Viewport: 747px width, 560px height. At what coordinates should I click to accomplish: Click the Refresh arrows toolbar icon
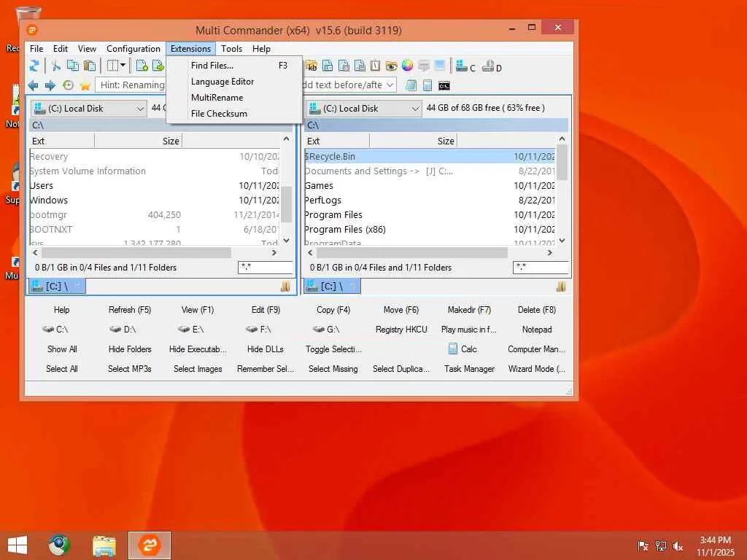coord(34,66)
